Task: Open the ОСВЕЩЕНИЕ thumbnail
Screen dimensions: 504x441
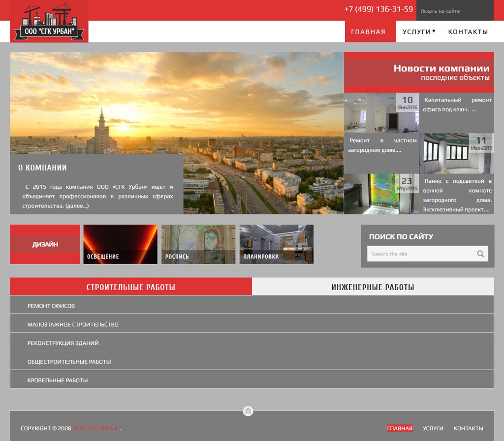Action: (x=121, y=244)
